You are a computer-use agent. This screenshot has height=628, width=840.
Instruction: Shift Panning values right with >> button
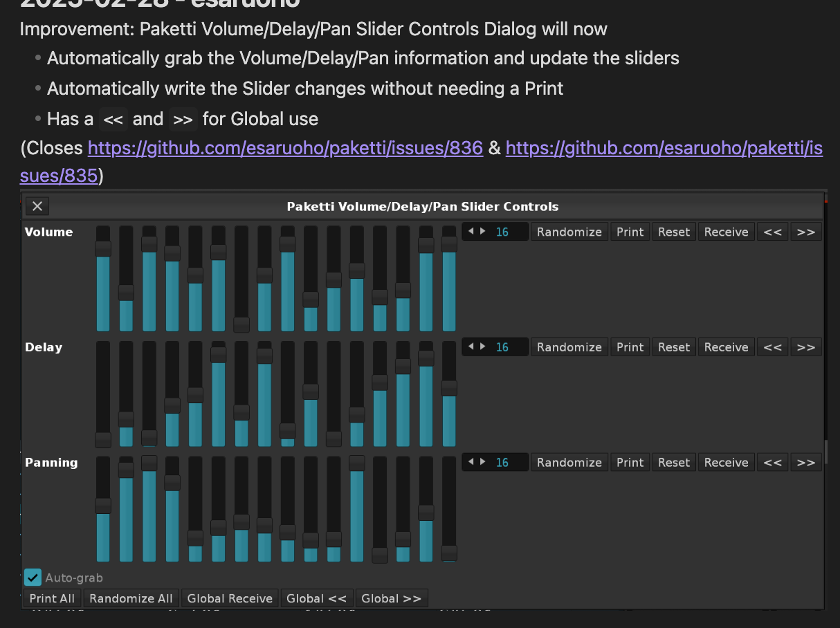point(806,462)
